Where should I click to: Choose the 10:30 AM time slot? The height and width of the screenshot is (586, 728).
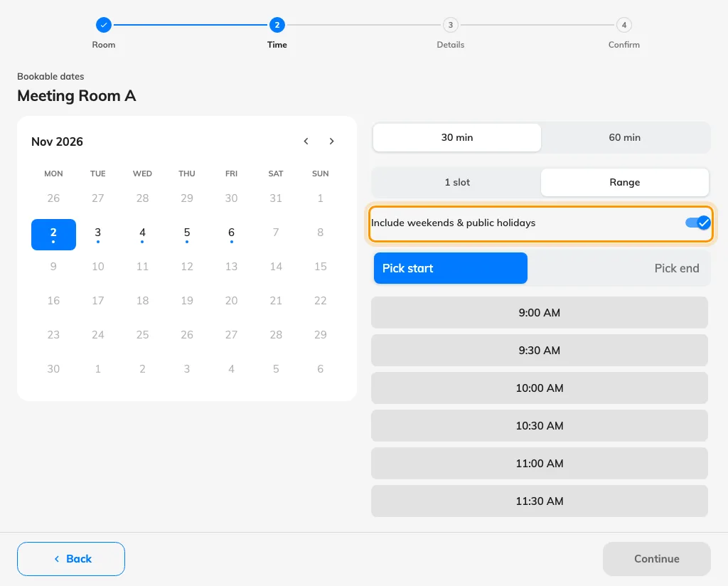540,425
